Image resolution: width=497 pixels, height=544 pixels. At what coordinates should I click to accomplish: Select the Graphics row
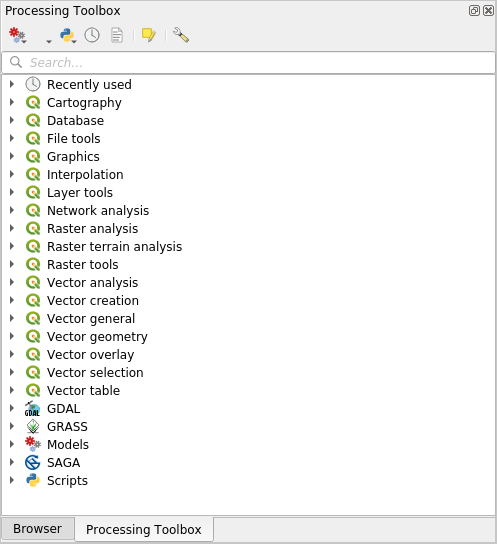(x=248, y=156)
